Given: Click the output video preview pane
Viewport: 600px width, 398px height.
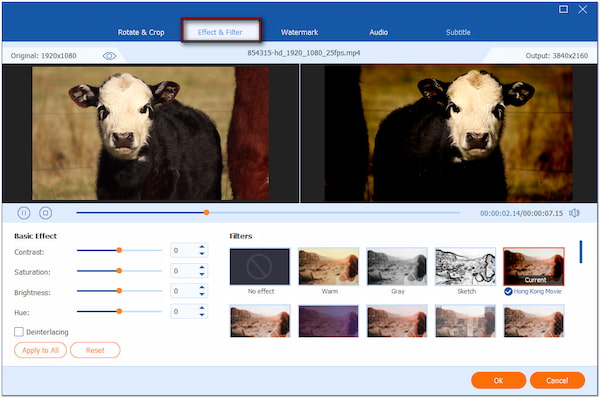Looking at the screenshot, I should pos(448,133).
